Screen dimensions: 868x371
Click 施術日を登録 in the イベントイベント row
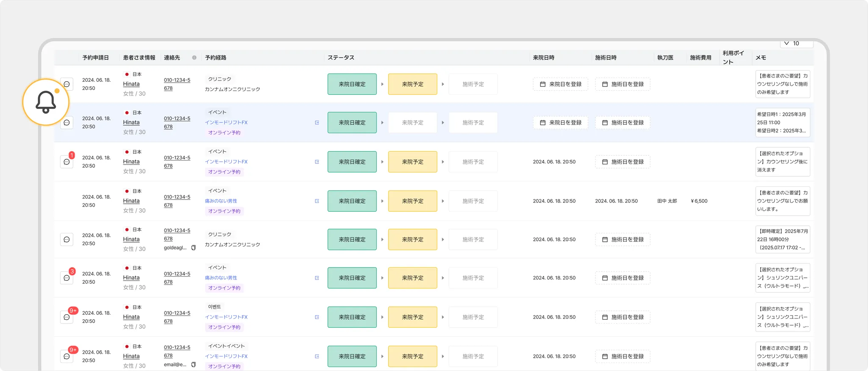tap(623, 357)
